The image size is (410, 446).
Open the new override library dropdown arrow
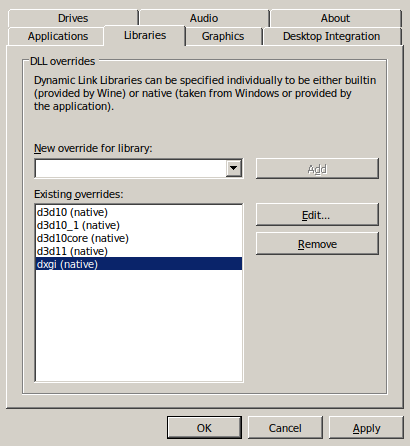point(234,168)
